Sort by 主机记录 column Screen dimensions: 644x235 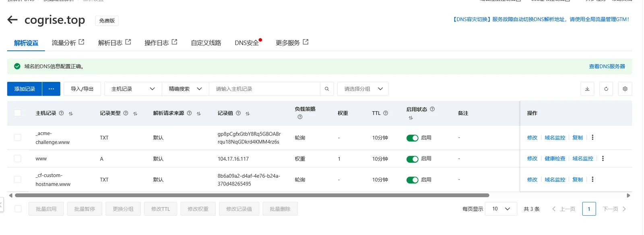[x=71, y=114]
